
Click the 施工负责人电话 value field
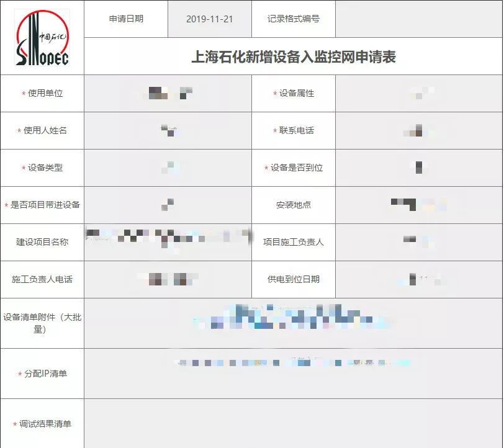(x=168, y=280)
